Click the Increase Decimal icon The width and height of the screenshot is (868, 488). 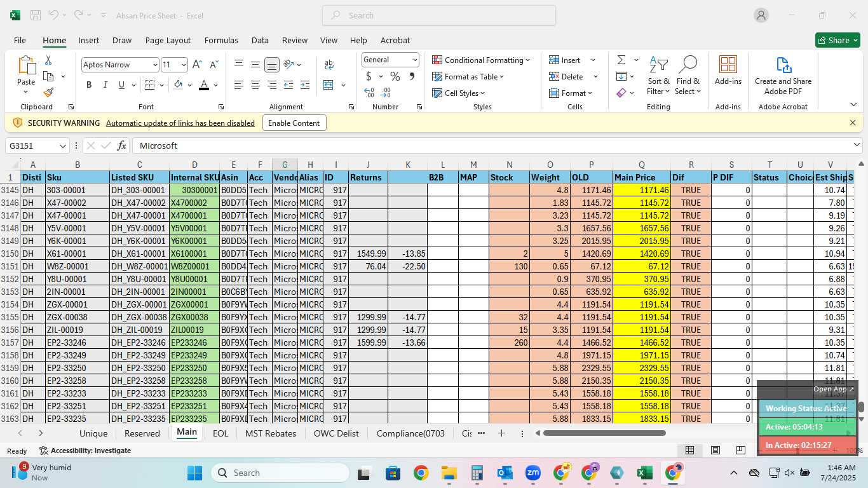[x=369, y=93]
